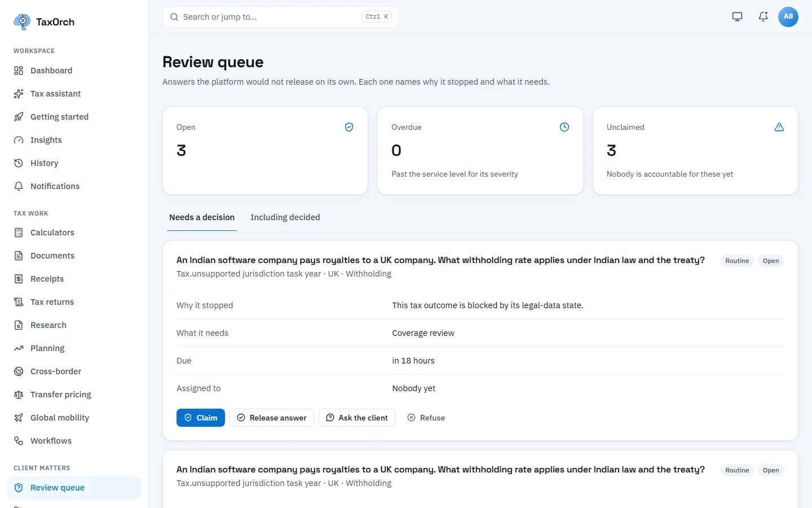
Task: Click the Cross-border globe icon
Action: [19, 371]
